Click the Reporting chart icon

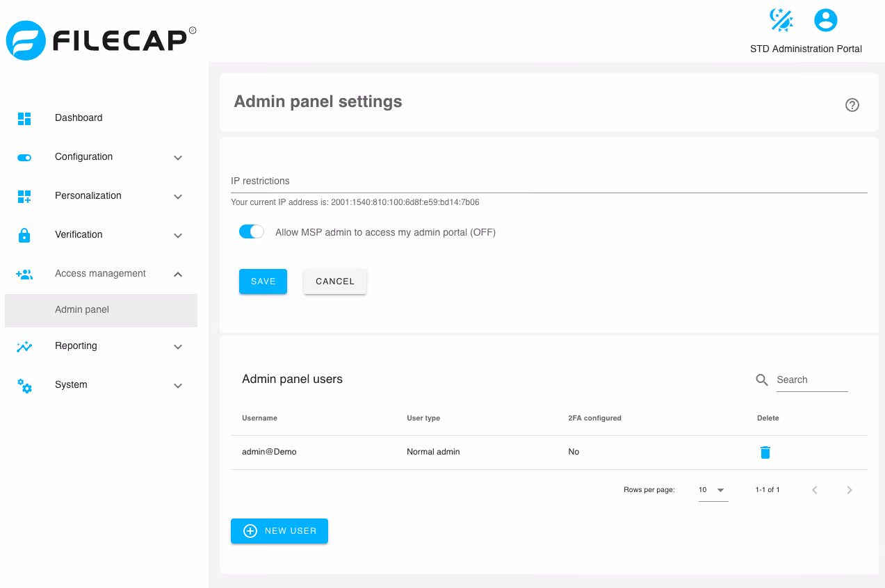click(x=24, y=346)
